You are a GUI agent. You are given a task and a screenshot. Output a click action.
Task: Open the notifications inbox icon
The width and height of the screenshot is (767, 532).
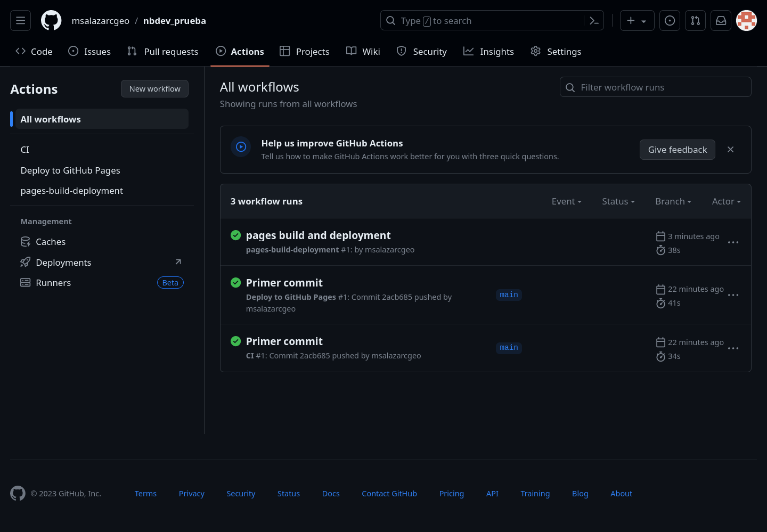coord(721,21)
